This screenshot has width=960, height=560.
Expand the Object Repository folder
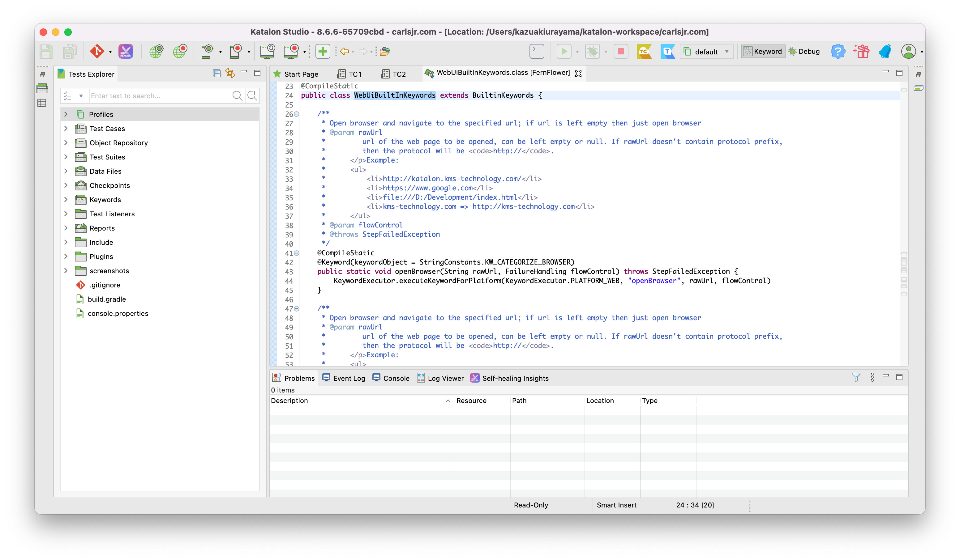(x=66, y=143)
